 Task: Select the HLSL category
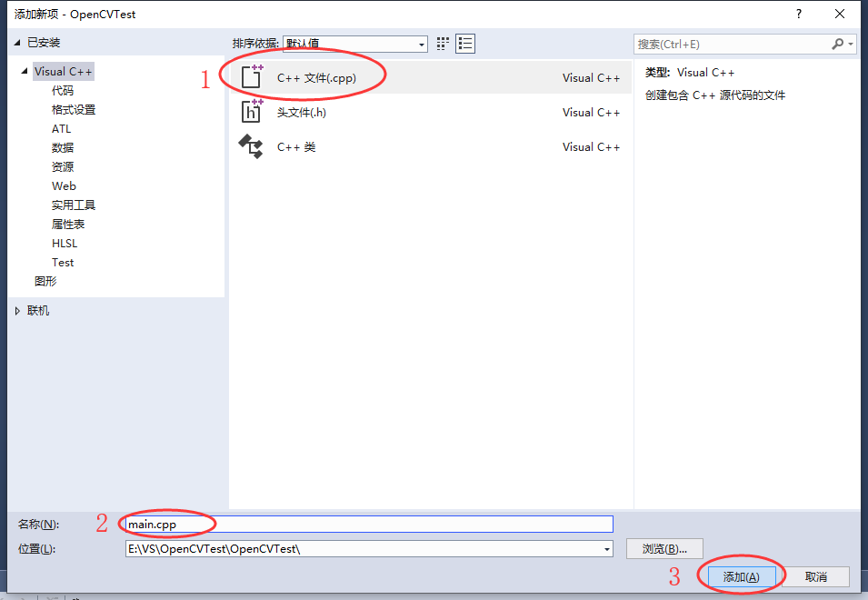65,243
